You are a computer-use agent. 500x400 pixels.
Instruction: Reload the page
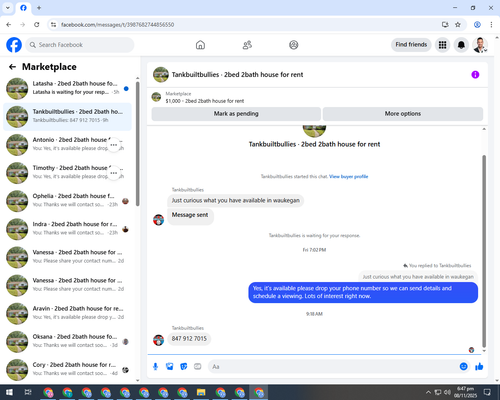click(37, 25)
